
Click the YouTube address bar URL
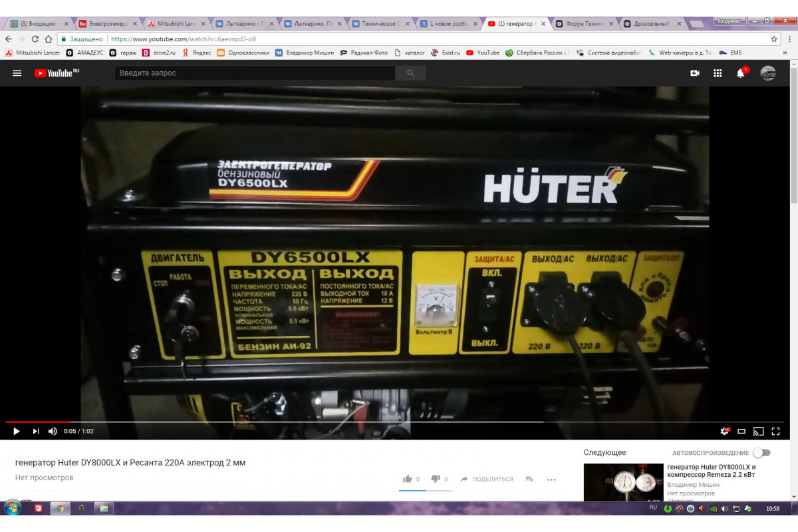click(x=183, y=39)
